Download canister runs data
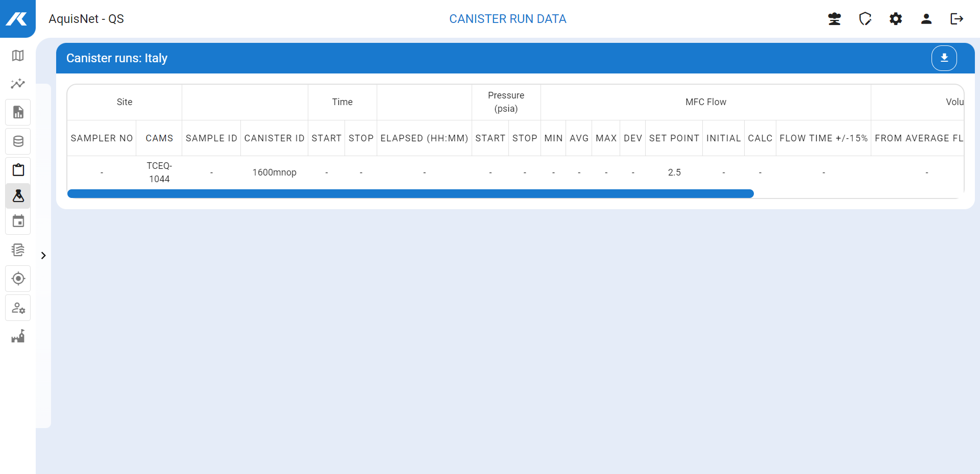Image resolution: width=980 pixels, height=474 pixels. pyautogui.click(x=944, y=58)
